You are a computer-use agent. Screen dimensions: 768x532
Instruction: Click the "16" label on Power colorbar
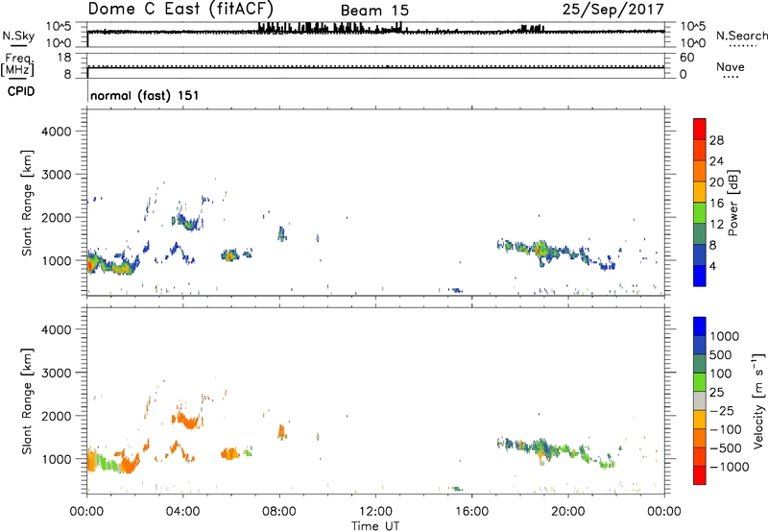tap(716, 203)
